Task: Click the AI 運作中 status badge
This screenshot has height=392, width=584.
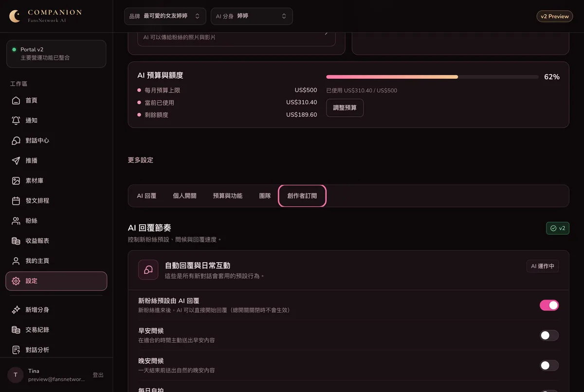Action: pos(543,266)
